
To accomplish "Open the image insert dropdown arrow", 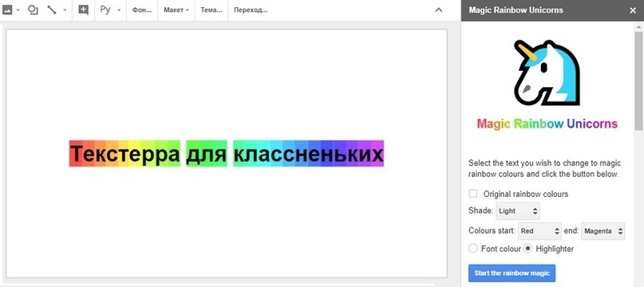I will (x=18, y=10).
